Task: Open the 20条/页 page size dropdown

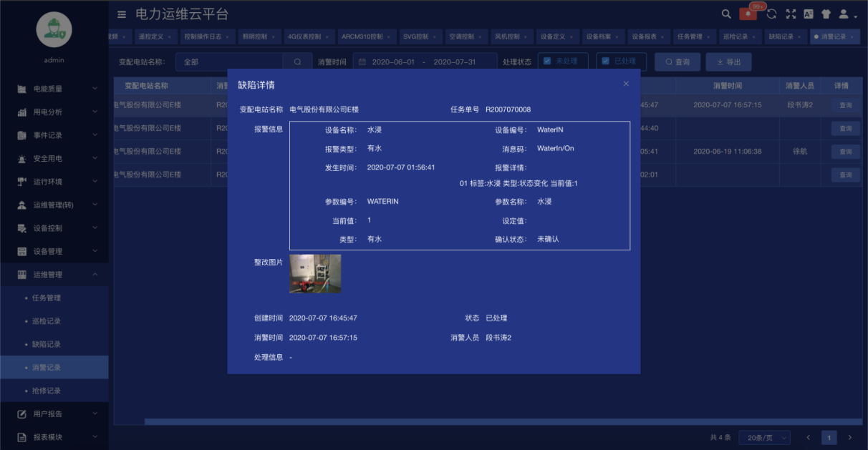Action: [764, 437]
